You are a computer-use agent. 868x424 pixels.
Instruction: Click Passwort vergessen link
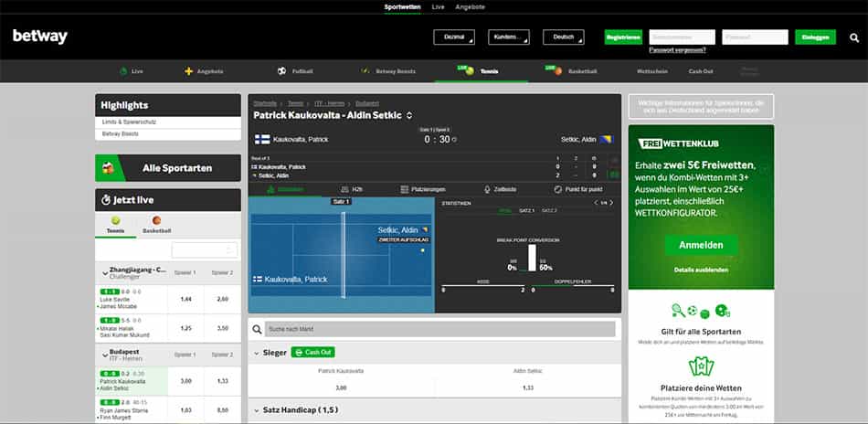pos(677,50)
